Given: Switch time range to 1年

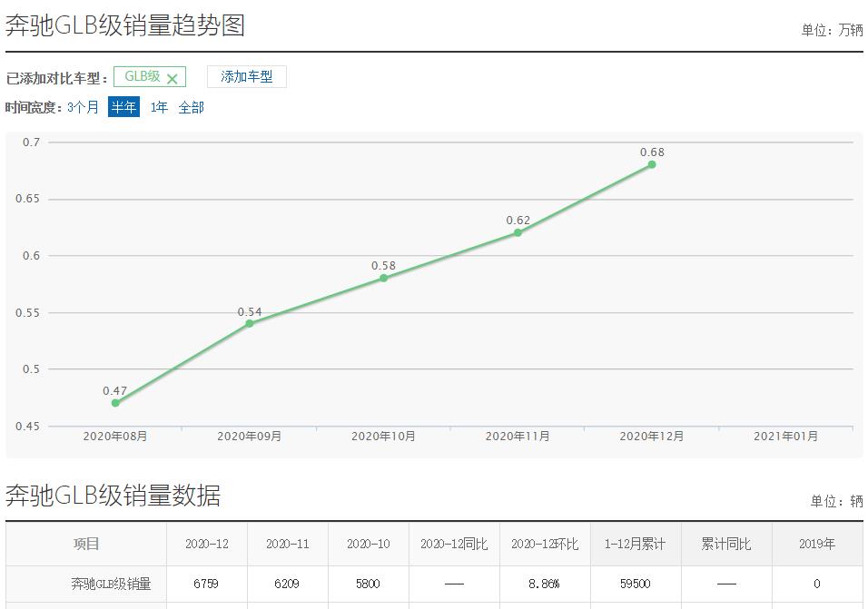Looking at the screenshot, I should (x=159, y=107).
